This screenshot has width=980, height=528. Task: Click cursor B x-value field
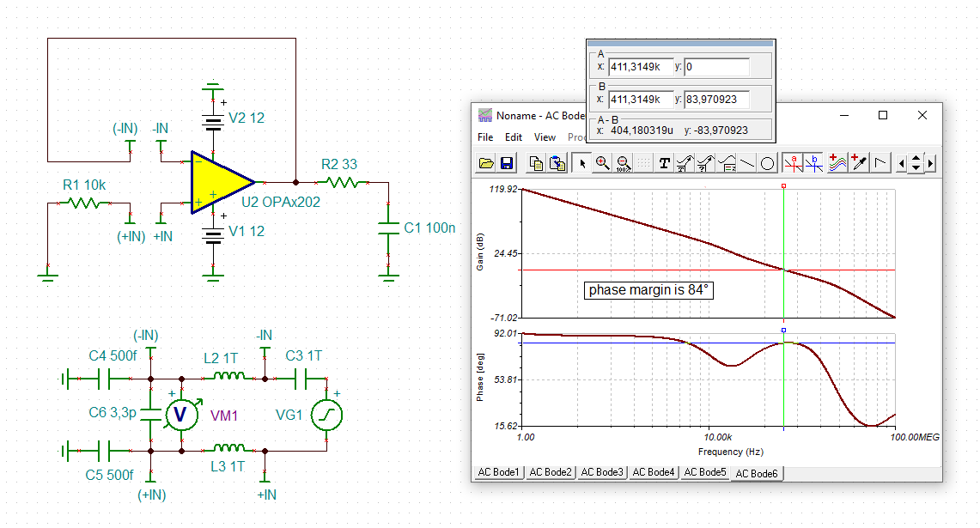pyautogui.click(x=640, y=100)
